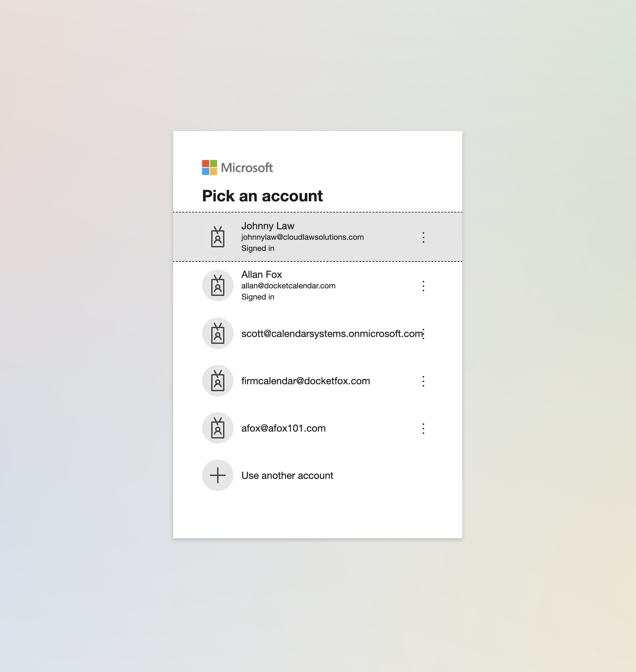636x672 pixels.
Task: Open the three-dot menu for firmcalendar@docketfox.com
Action: pos(423,381)
